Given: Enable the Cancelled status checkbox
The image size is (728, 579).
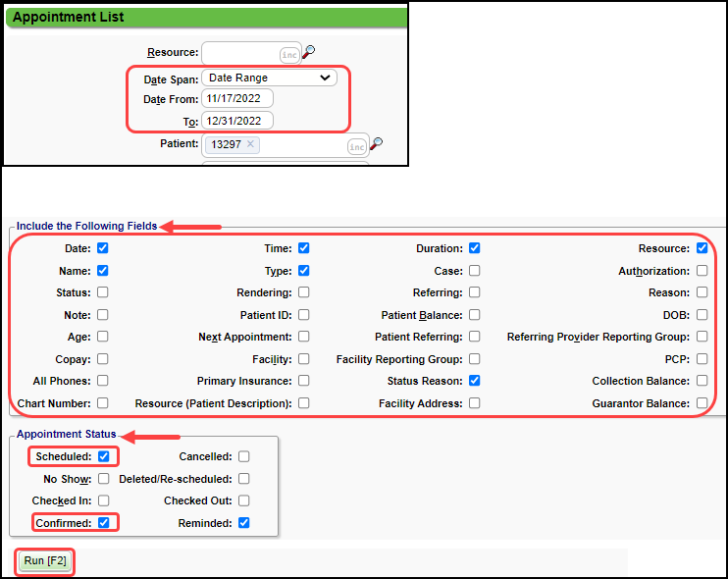Looking at the screenshot, I should [243, 456].
